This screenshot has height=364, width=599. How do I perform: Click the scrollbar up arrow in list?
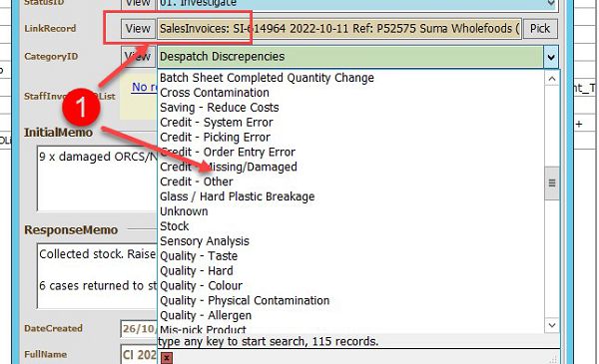pyautogui.click(x=552, y=79)
